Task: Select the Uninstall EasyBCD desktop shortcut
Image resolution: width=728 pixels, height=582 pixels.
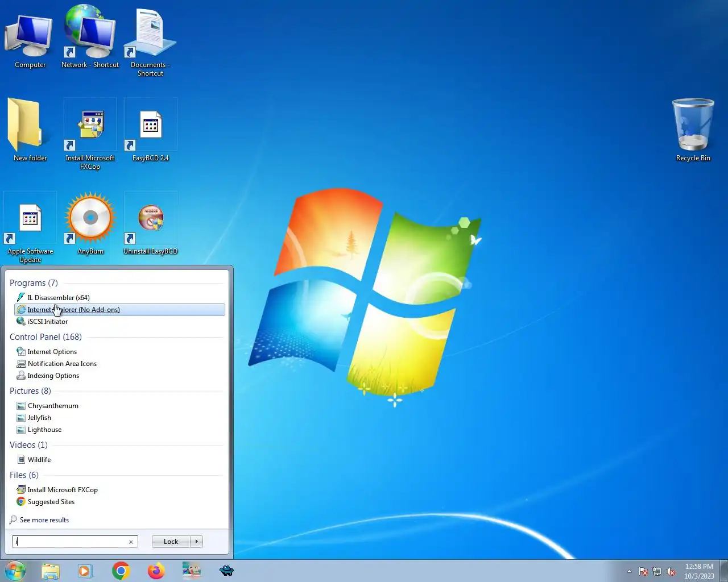Action: coord(151,224)
